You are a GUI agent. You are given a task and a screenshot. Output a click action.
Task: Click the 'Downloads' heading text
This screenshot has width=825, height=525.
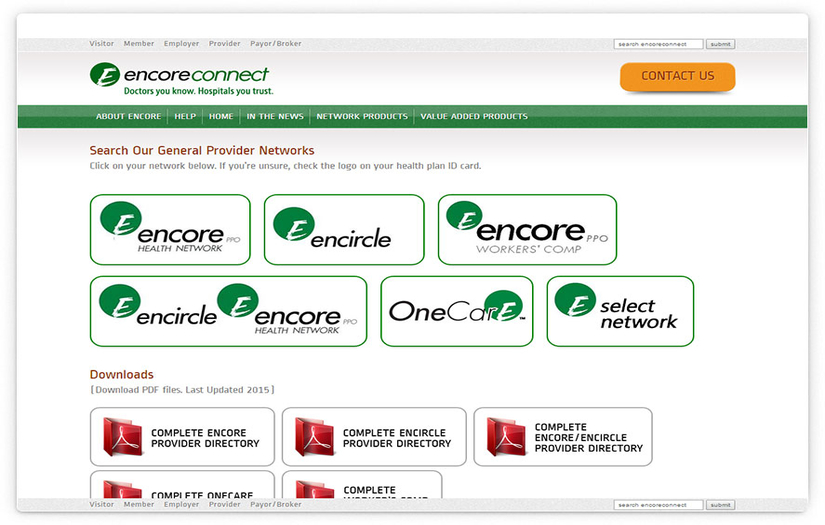point(122,375)
